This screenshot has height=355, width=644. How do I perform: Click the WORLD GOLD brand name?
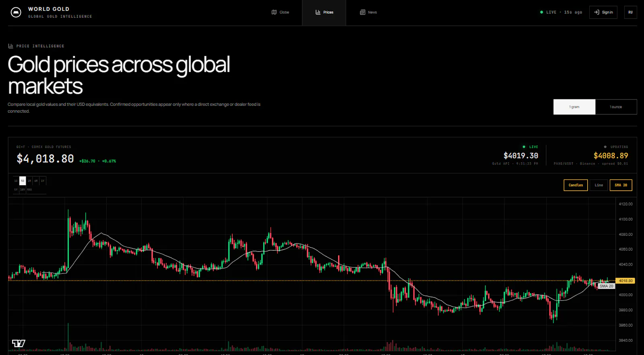coord(49,9)
